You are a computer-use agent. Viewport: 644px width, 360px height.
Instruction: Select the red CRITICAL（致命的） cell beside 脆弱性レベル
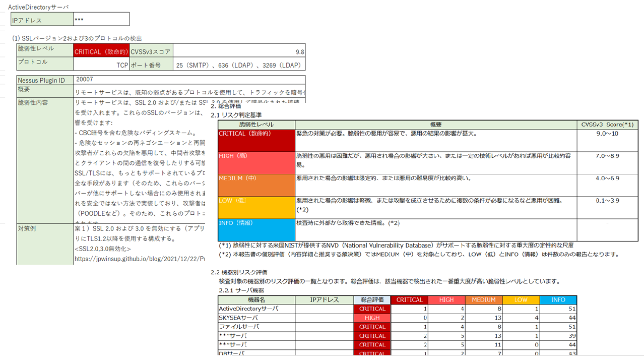[101, 51]
